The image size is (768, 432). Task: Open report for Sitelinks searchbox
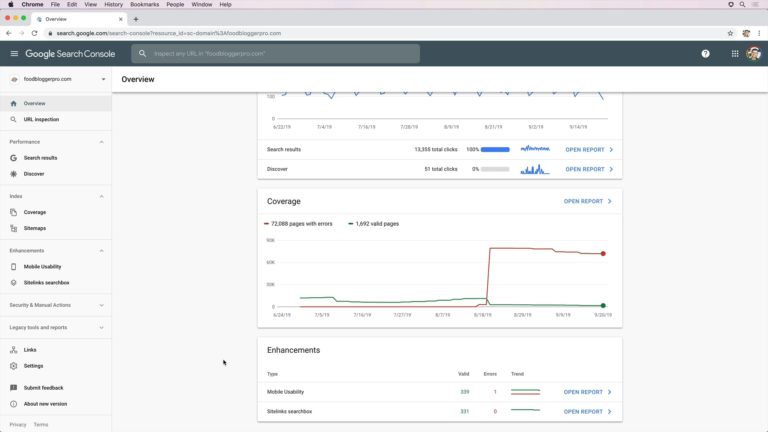pyautogui.click(x=588, y=411)
